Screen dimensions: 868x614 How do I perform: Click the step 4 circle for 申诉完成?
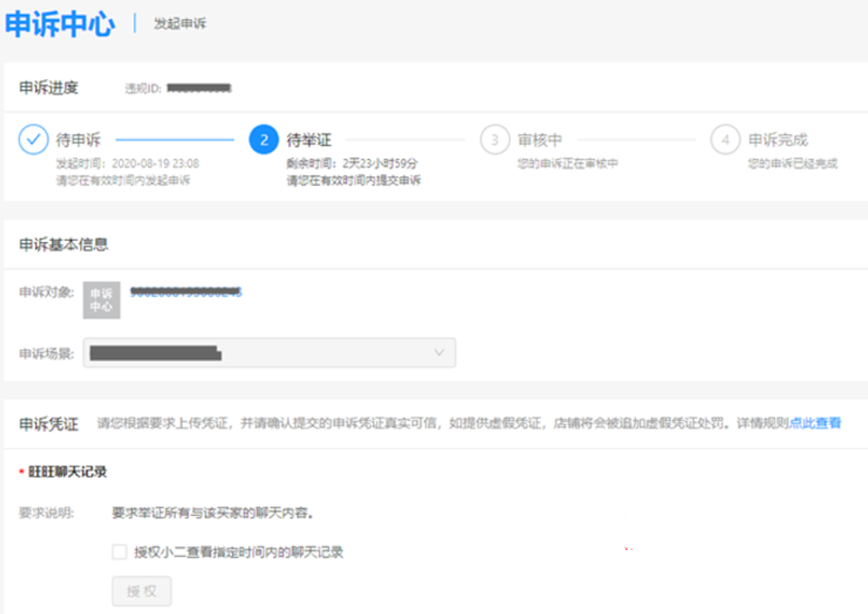coord(725,140)
